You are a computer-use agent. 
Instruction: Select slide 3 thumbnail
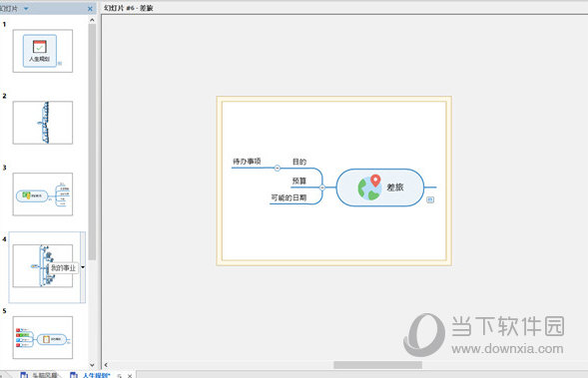(x=43, y=194)
